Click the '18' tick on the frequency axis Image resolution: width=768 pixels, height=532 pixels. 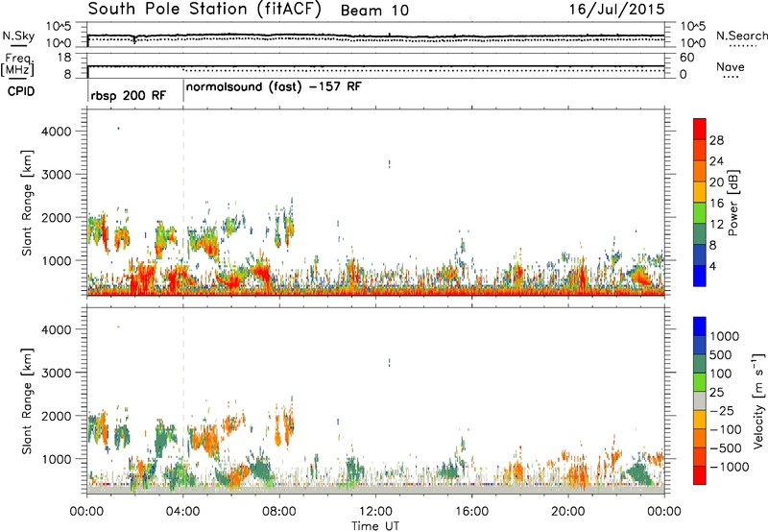[63, 58]
